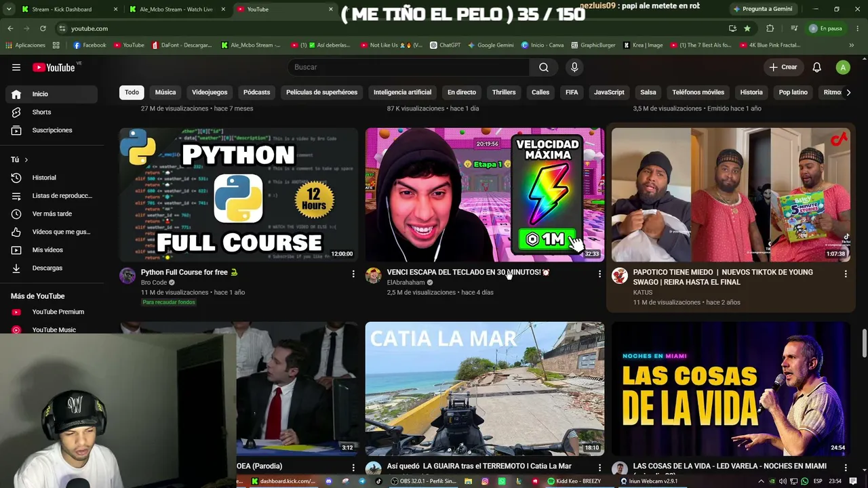Play the VELOCIDAD MÁXIMA video thumbnail
Viewport: 868px width, 488px height.
pyautogui.click(x=485, y=195)
